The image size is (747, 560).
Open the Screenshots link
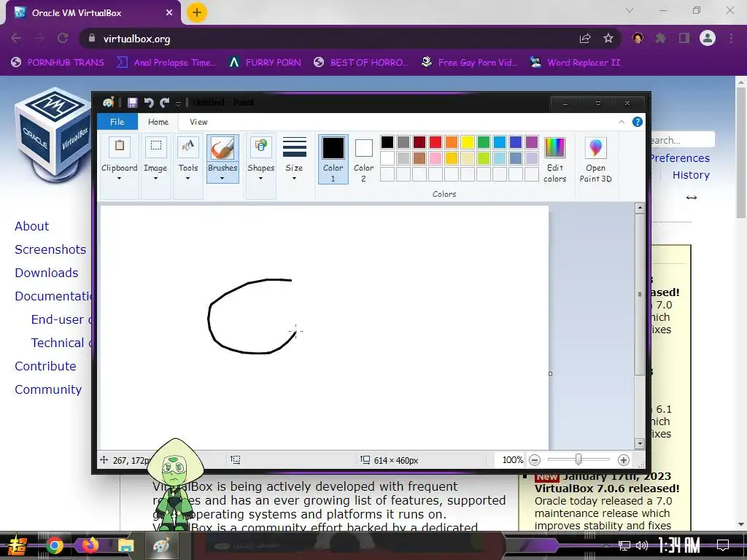pyautogui.click(x=50, y=249)
